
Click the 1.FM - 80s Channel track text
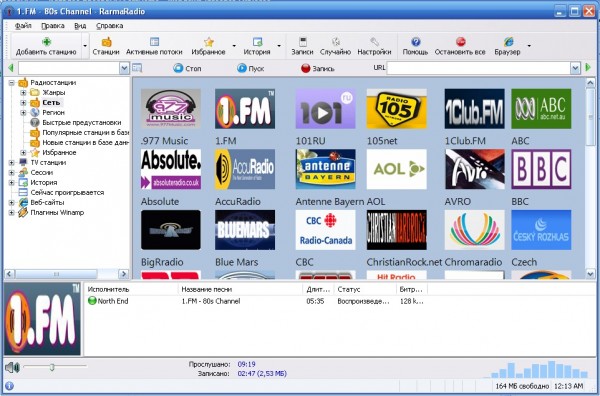pyautogui.click(x=211, y=301)
